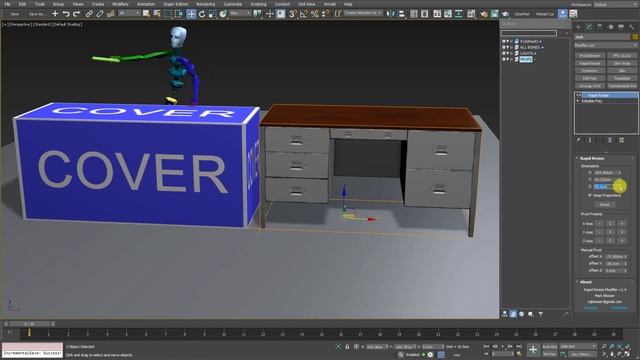
Task: Click Configure Modifier Sets icon
Action: [x=622, y=140]
